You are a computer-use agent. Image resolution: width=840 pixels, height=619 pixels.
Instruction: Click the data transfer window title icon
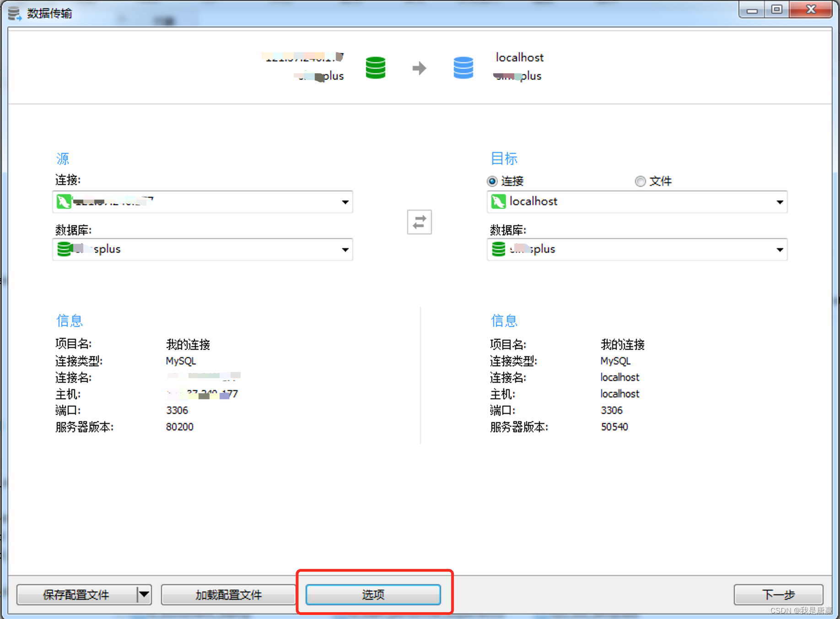[x=15, y=13]
